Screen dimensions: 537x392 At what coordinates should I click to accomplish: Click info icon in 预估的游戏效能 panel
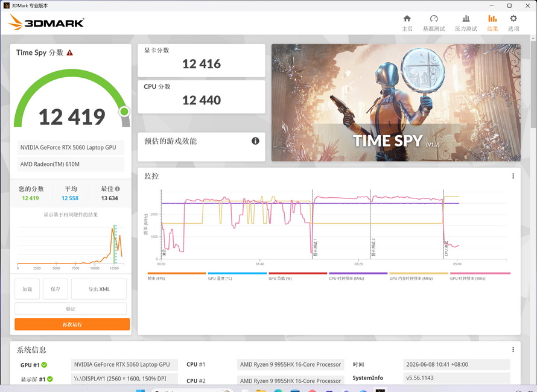pos(255,141)
